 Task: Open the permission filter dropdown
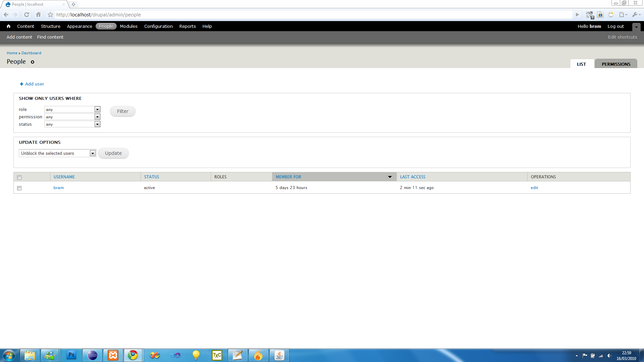click(x=72, y=117)
